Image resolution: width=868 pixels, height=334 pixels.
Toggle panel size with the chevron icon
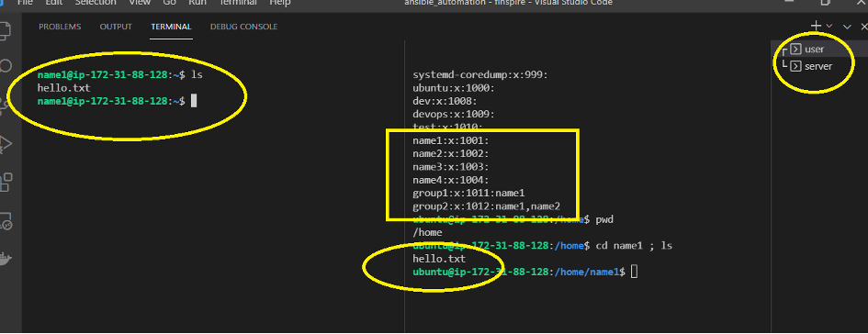pyautogui.click(x=847, y=26)
